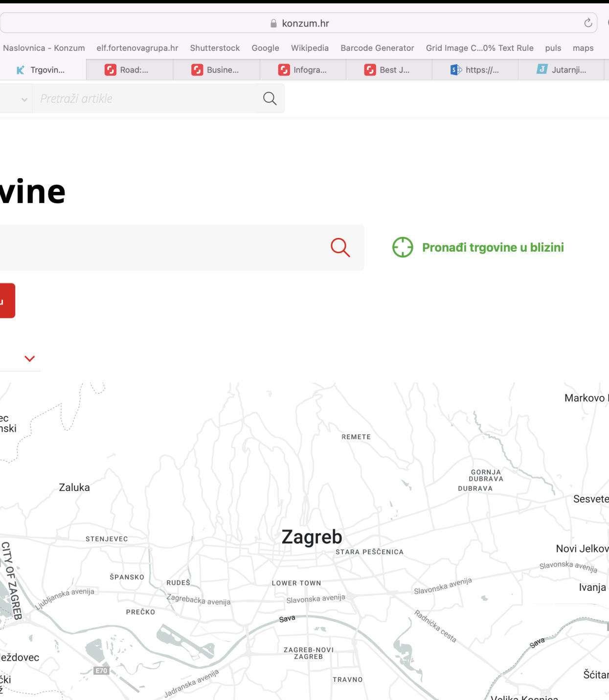Click the Zaluka map label

[74, 488]
